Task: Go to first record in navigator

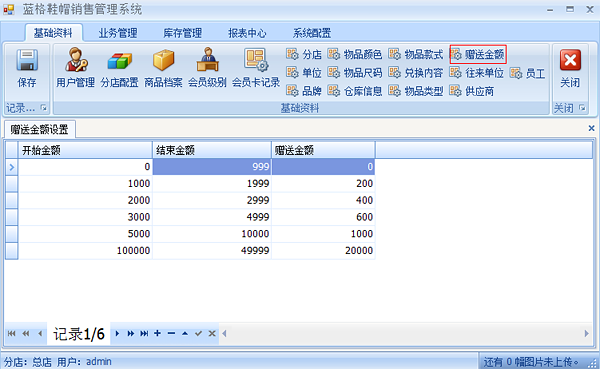Action: [x=11, y=333]
